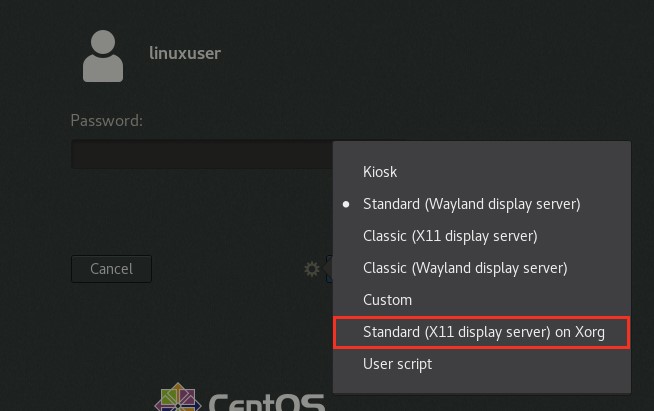Click the CentOS wordmark text
The image size is (654, 411).
(x=266, y=402)
